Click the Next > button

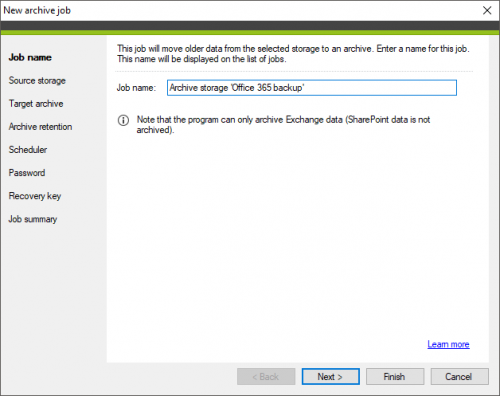(x=330, y=377)
